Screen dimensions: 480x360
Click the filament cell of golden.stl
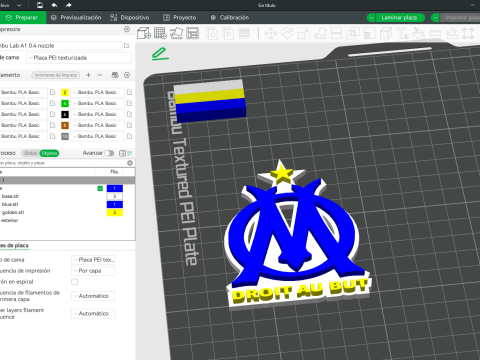click(x=115, y=212)
